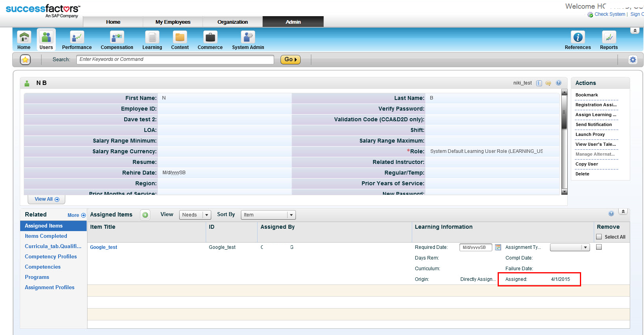
Task: Click the More arrow icon in Related
Action: [x=83, y=215]
